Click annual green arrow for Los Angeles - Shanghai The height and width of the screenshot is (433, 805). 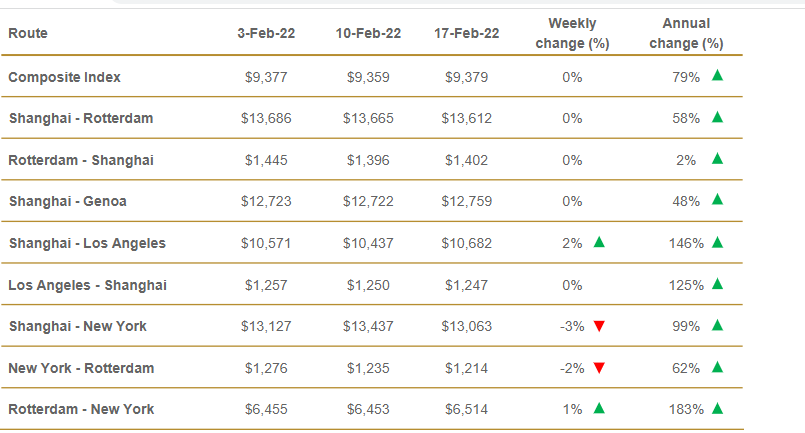click(x=717, y=285)
